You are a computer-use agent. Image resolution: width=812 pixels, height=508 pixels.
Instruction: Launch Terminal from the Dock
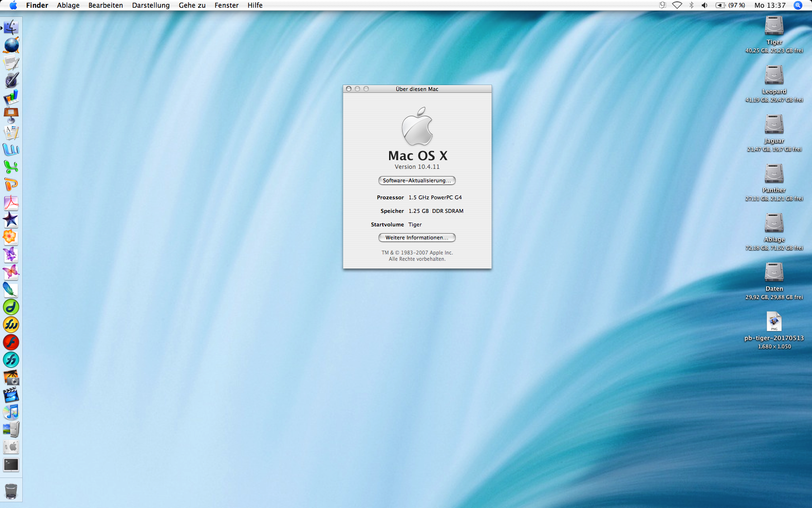click(x=11, y=464)
